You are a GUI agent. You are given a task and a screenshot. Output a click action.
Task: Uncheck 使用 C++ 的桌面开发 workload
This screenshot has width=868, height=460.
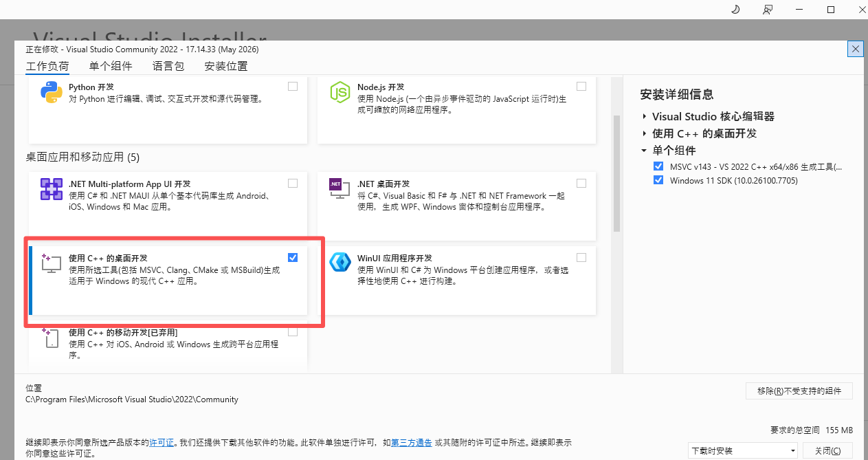[x=293, y=258]
